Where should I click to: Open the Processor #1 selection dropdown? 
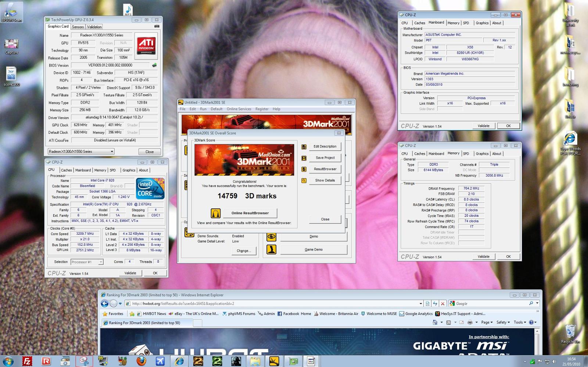click(x=87, y=262)
